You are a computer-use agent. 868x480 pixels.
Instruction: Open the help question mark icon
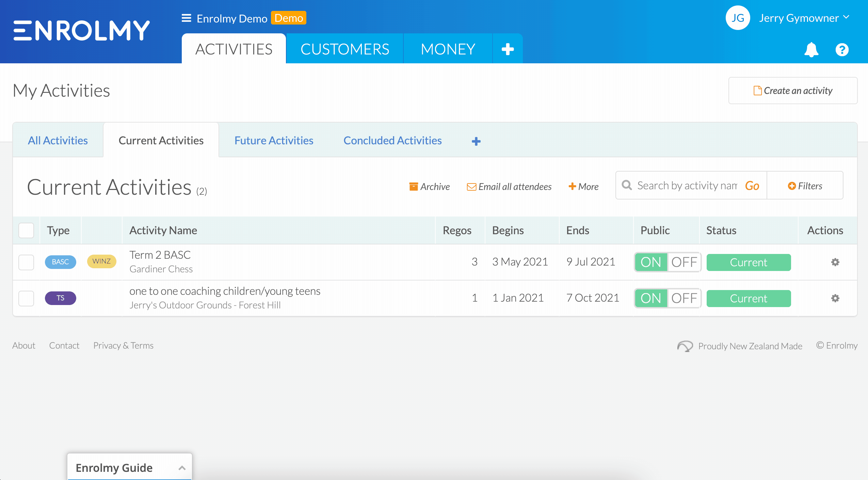pyautogui.click(x=842, y=50)
